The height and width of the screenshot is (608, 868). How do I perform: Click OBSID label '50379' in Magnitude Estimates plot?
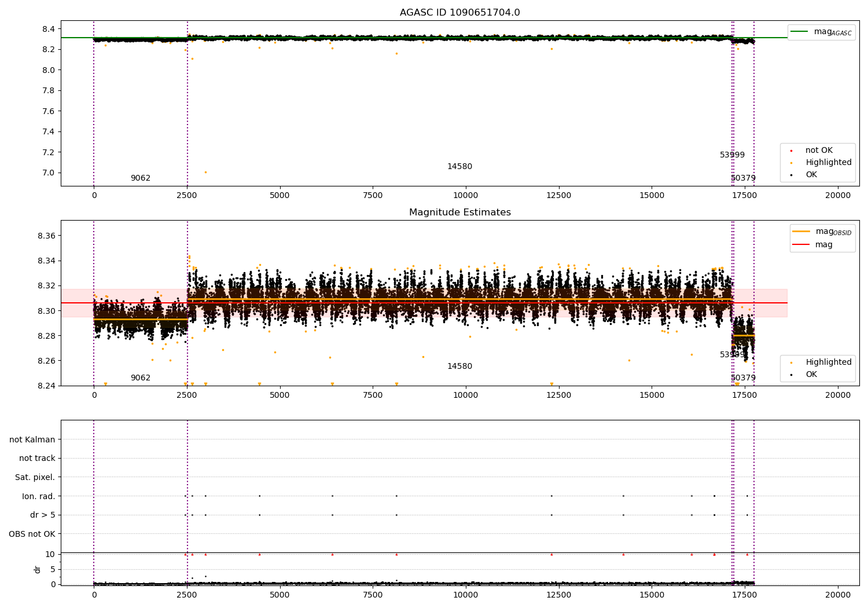(x=743, y=378)
